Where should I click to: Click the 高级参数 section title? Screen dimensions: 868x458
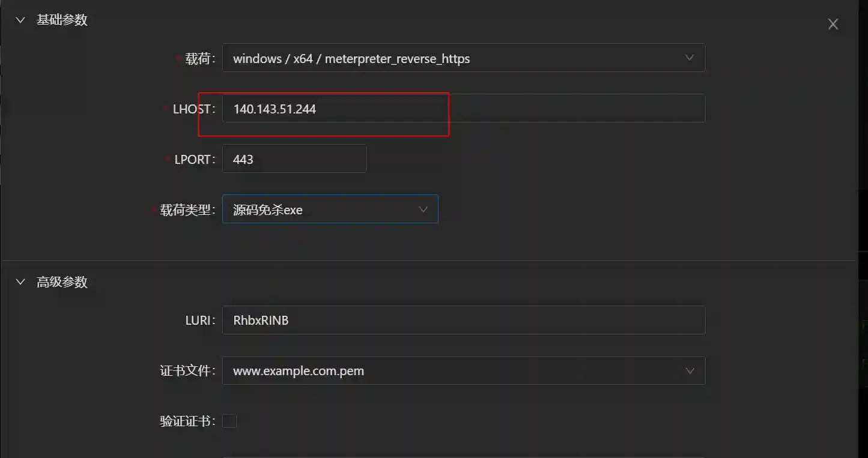(62, 282)
